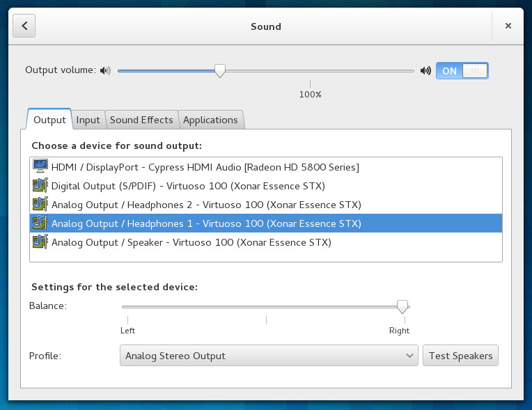Close the Sound settings window
The height and width of the screenshot is (410, 532).
click(x=508, y=26)
